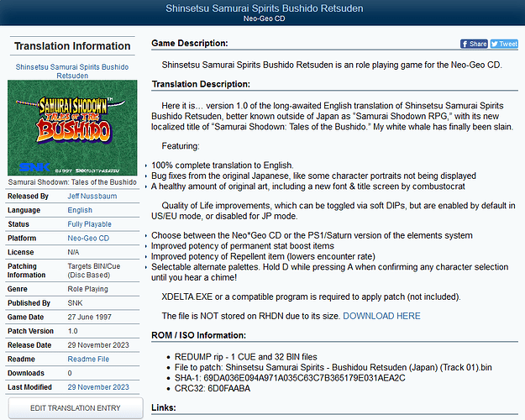Click the Downloads count 0
525x420 pixels.
(x=70, y=373)
